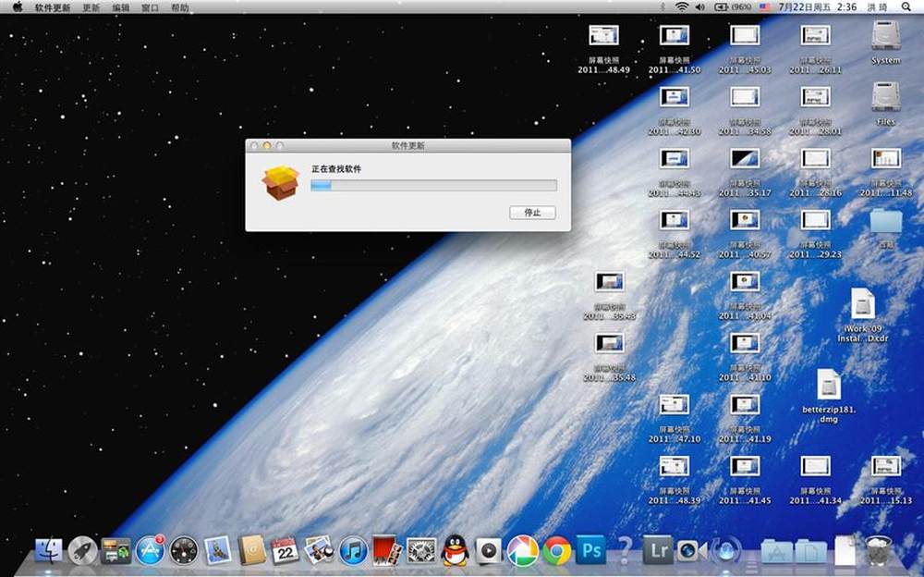This screenshot has width=924, height=577.
Task: Open the Apple menu
Action: 18,7
